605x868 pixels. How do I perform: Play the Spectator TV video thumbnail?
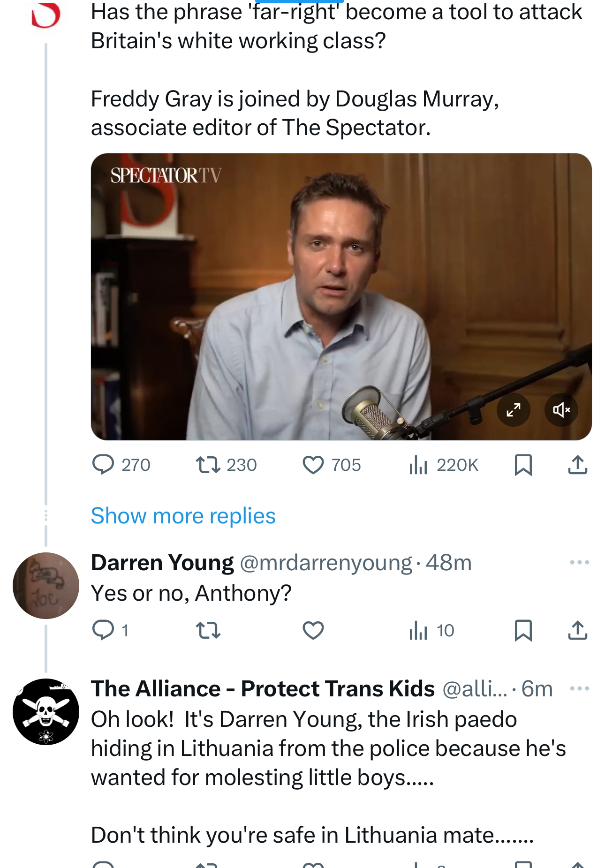pyautogui.click(x=341, y=296)
